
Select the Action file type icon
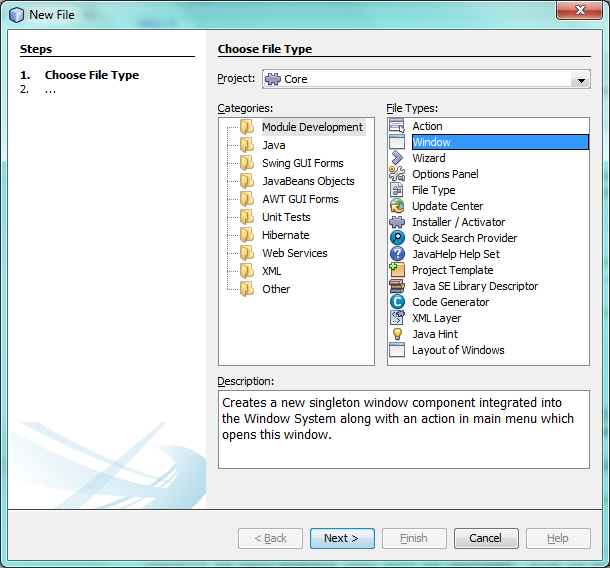click(396, 126)
